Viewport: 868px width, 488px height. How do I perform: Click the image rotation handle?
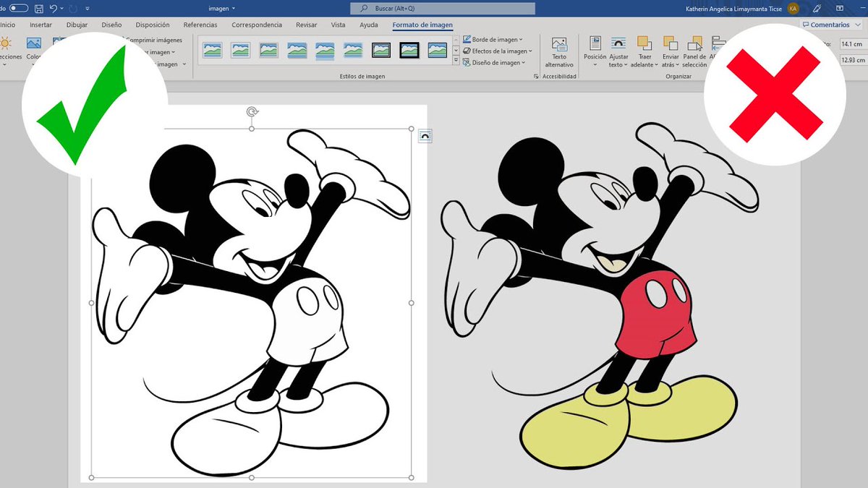point(252,112)
